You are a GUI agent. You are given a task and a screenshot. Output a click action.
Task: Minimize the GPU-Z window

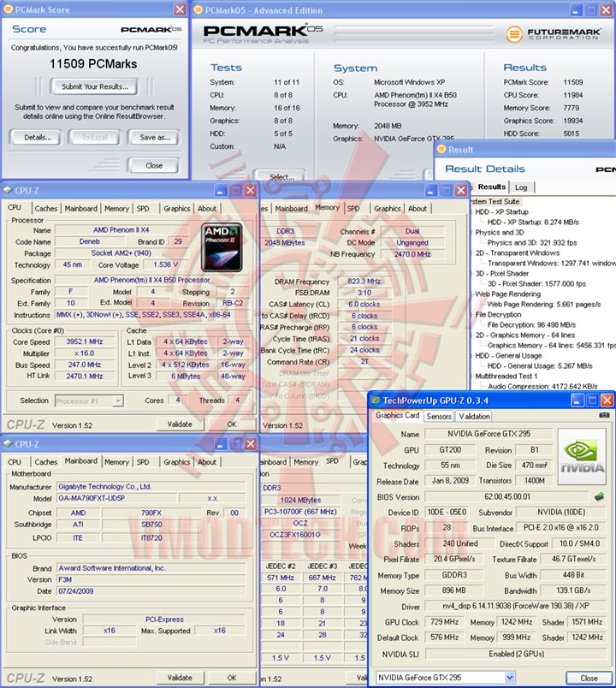point(577,400)
